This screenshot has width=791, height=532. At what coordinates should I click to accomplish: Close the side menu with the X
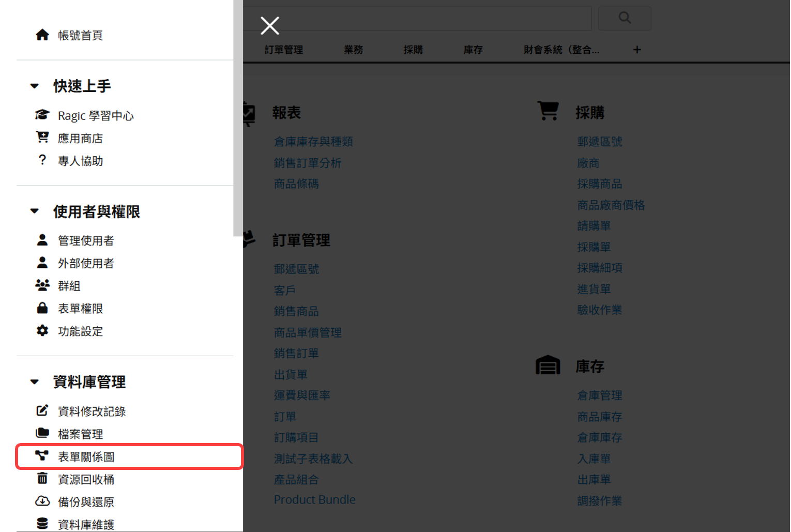(x=270, y=25)
